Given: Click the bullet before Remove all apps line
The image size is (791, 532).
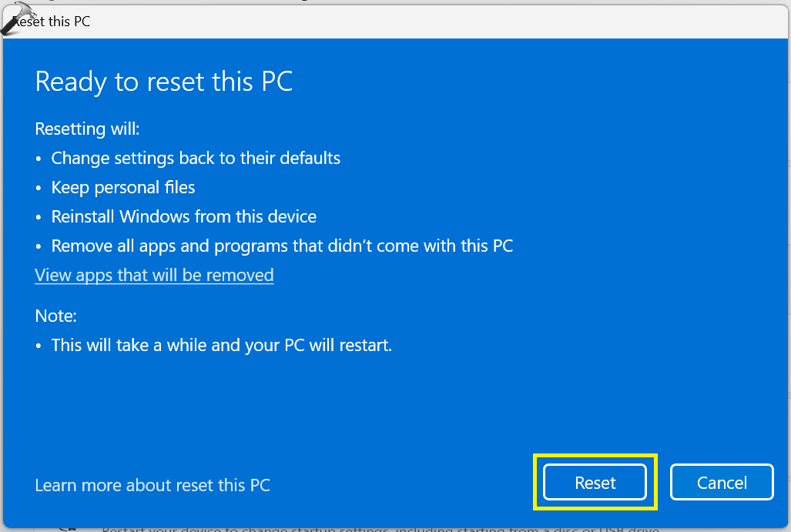Looking at the screenshot, I should tap(39, 247).
